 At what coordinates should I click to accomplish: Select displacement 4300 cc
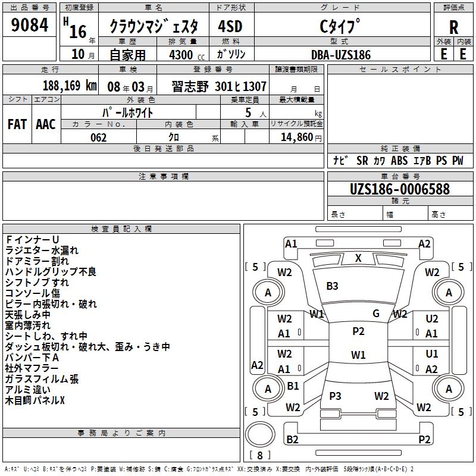187,55
